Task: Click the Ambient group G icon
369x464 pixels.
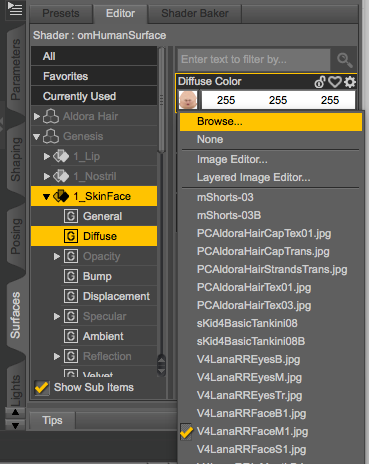Action: (x=71, y=336)
